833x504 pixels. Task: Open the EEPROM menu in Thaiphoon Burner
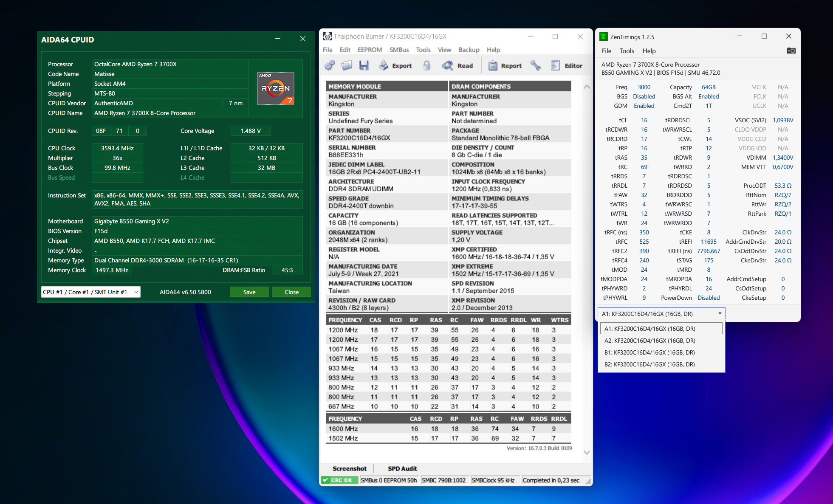pos(370,50)
